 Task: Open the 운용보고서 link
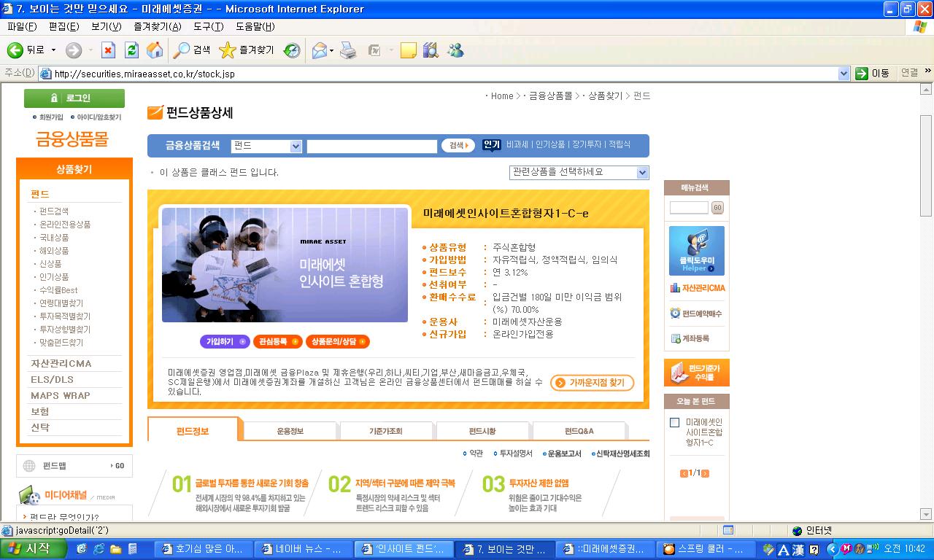click(x=564, y=454)
